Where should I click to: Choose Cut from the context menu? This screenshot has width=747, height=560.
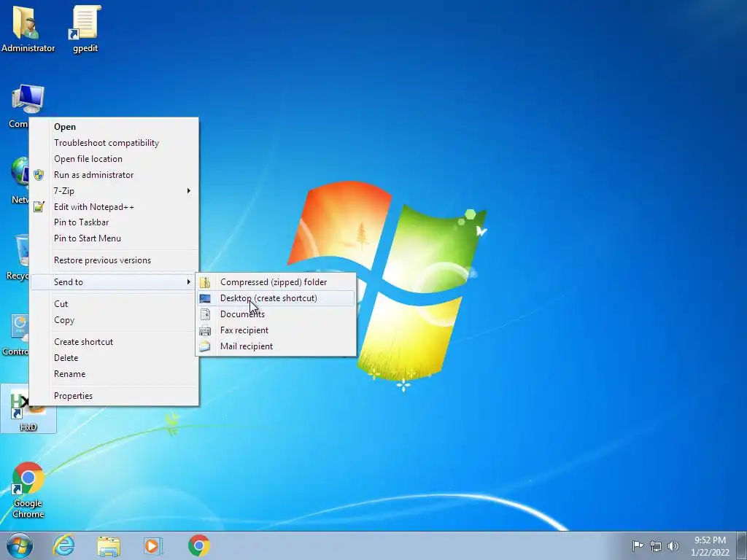pos(115,304)
